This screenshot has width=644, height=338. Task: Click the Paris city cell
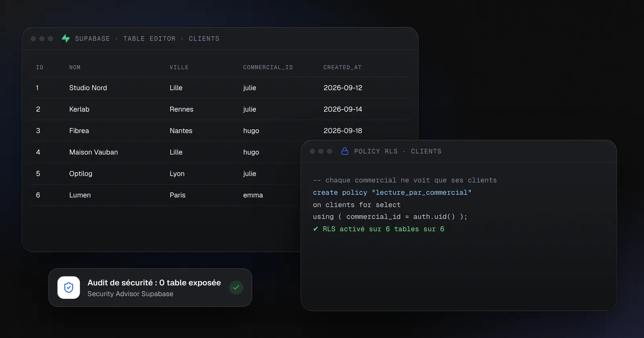[178, 195]
